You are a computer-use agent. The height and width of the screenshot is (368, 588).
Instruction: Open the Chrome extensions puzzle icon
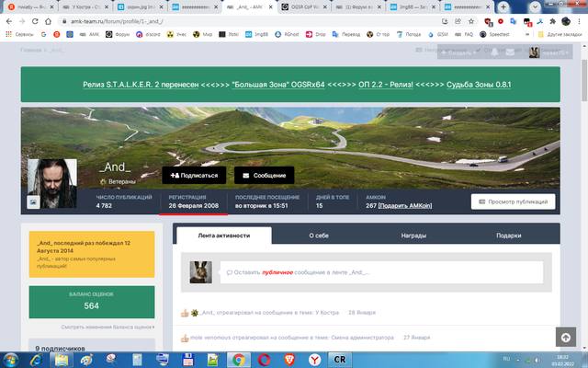coord(552,21)
